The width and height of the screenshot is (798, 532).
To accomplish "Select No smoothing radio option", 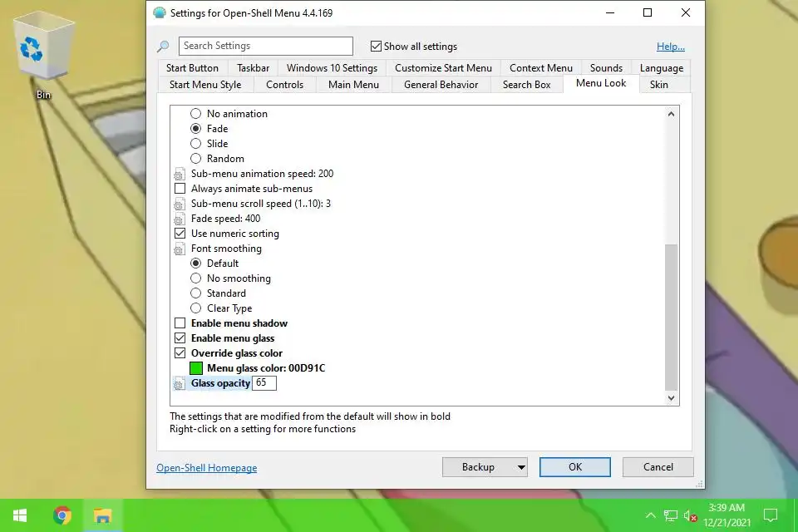I will click(196, 278).
